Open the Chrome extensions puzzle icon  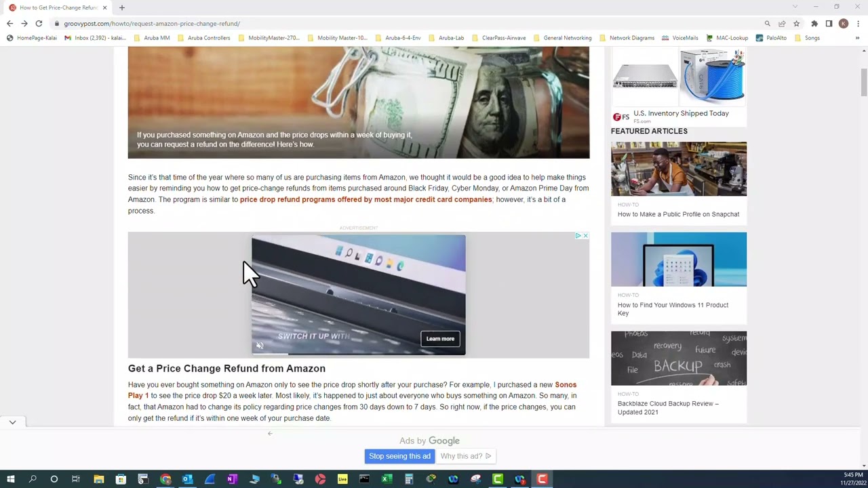814,24
